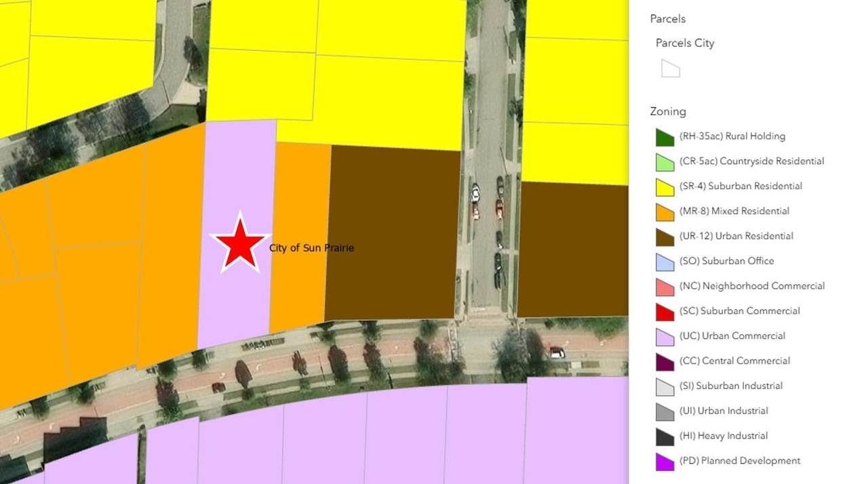The height and width of the screenshot is (484, 868).
Task: Click the Parcels City outline symbol
Action: pyautogui.click(x=670, y=68)
